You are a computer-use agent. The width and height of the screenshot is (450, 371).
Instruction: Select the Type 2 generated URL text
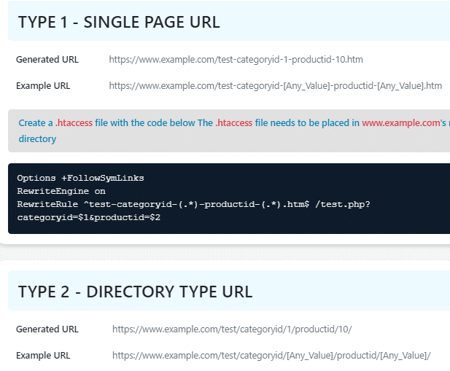tap(232, 329)
